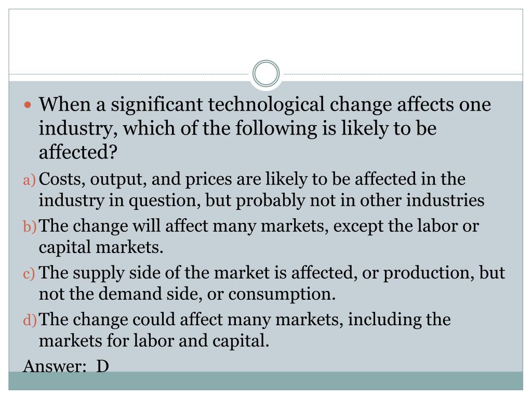Choose the answer starting "Costs, output, and prices"
This screenshot has height=399, width=532.
point(261,189)
